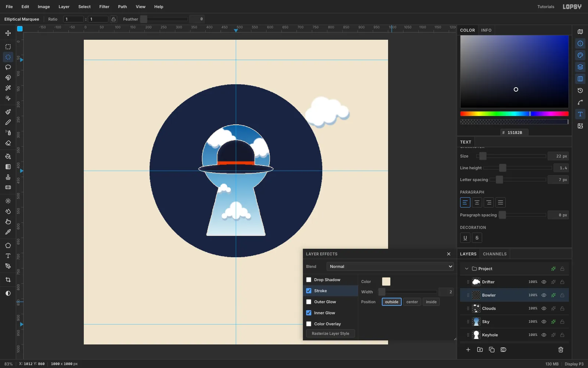
Task: Create a new layer group folder
Action: [480, 350]
